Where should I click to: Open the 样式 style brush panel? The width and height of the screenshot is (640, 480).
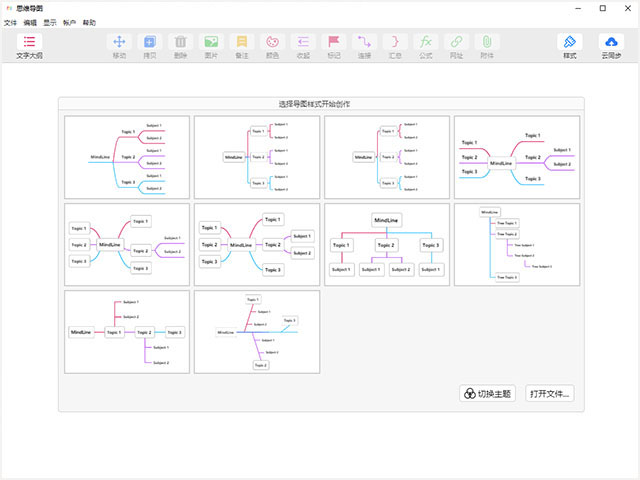pos(570,42)
